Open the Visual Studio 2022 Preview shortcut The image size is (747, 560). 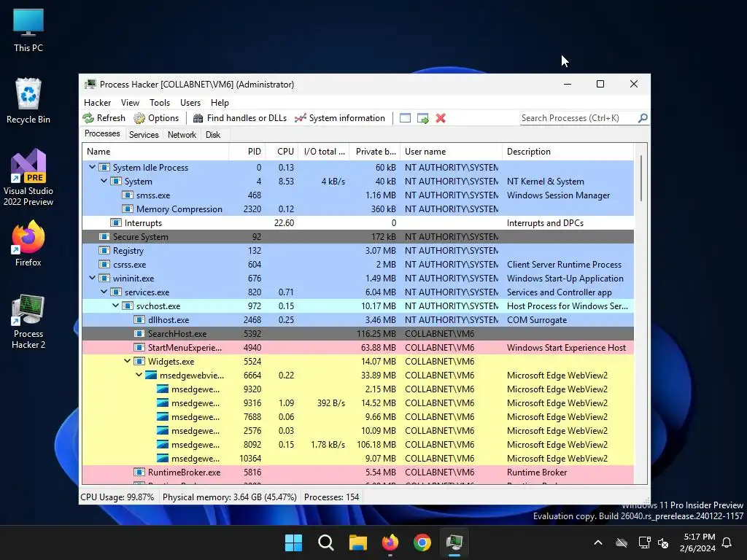(x=28, y=177)
